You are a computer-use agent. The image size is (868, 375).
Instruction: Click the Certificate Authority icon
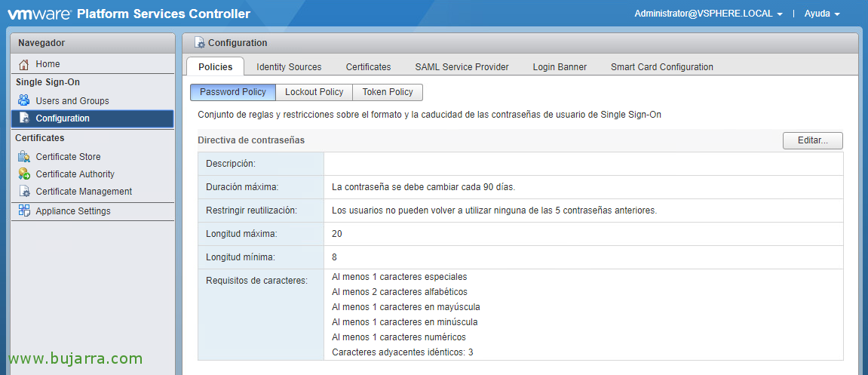pos(24,174)
